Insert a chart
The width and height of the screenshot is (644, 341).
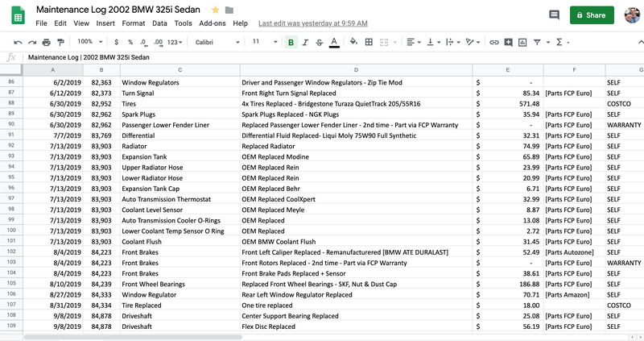tap(522, 42)
